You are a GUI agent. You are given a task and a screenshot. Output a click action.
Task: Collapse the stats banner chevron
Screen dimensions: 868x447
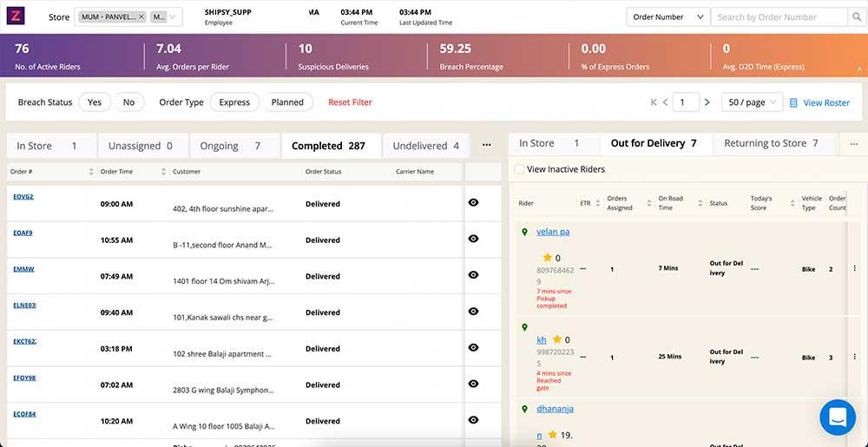point(859,69)
